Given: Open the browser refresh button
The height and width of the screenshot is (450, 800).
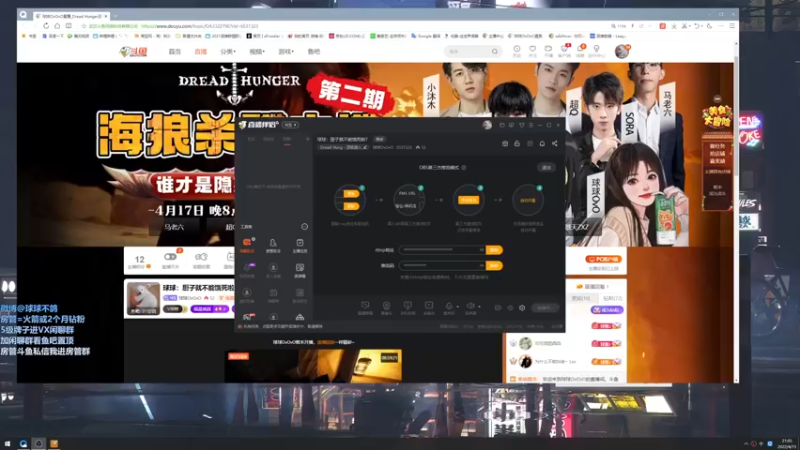Looking at the screenshot, I should click(45, 26).
